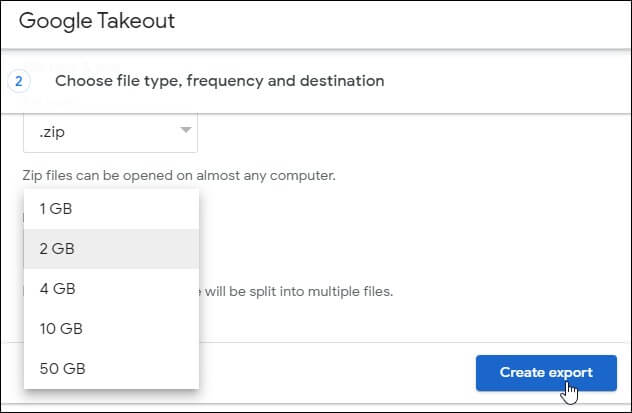Click the step 2 circle icon
Viewport: 632px width, 413px height.
tap(19, 81)
